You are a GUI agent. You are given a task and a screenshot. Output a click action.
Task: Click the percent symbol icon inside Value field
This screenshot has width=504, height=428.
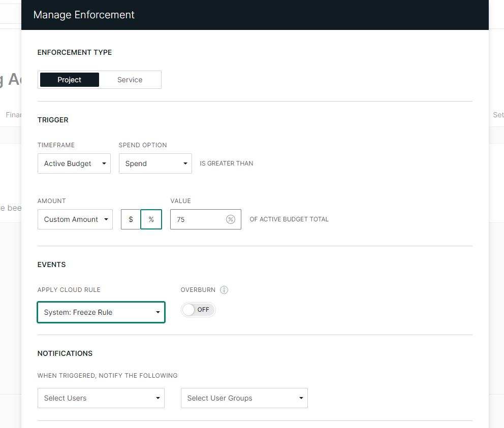(x=231, y=219)
